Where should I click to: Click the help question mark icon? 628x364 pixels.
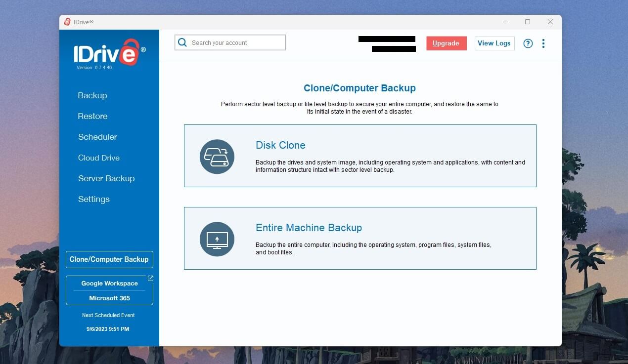[528, 43]
